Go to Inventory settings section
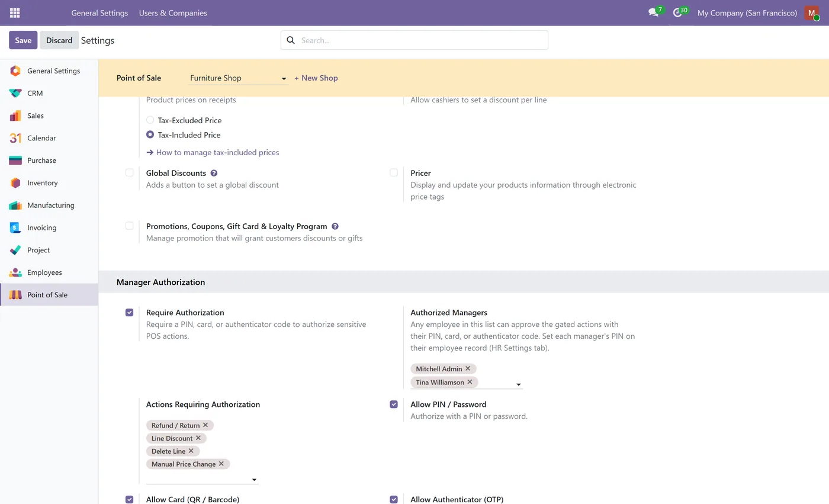 click(x=49, y=183)
